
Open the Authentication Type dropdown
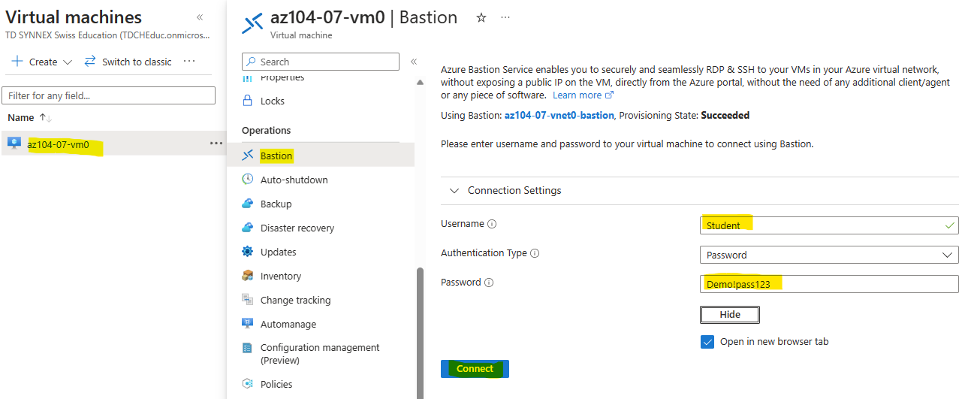(829, 255)
